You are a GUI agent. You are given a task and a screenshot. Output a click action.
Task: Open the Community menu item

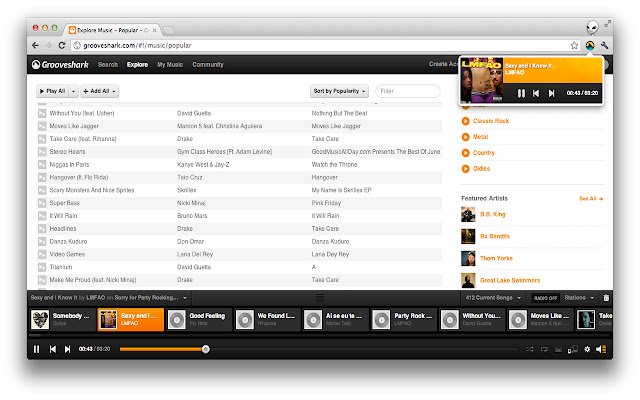pos(208,64)
